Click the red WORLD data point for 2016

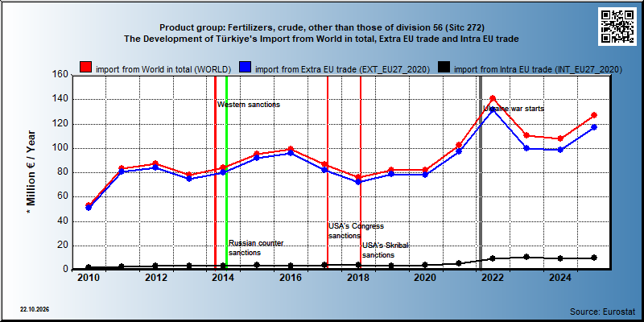click(291, 149)
